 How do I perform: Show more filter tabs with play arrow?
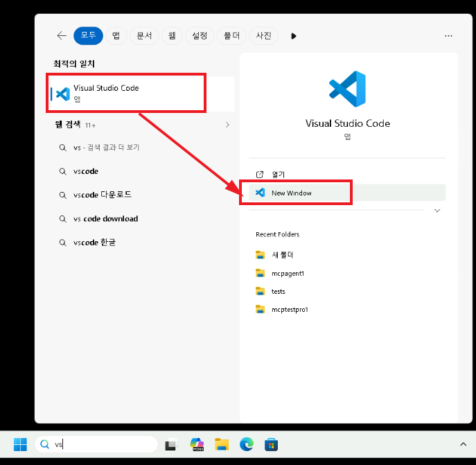coord(293,36)
